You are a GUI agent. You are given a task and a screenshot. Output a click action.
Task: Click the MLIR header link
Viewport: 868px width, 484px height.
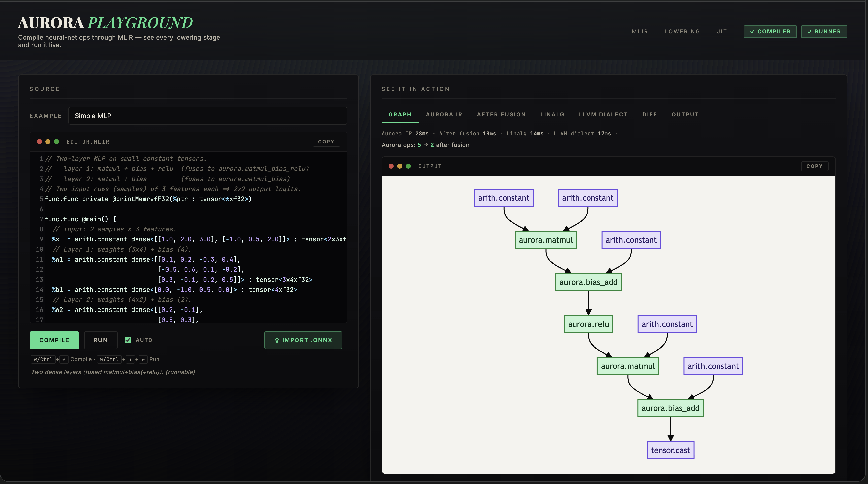click(x=640, y=32)
